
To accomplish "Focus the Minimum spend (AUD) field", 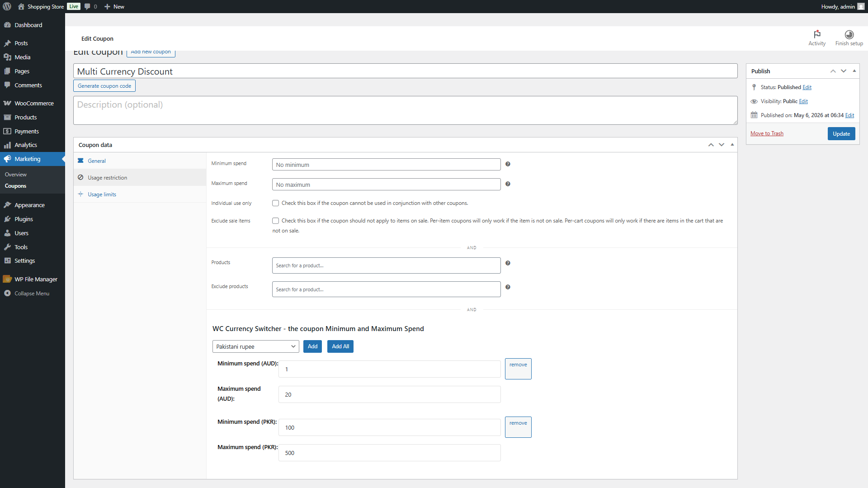I will pyautogui.click(x=390, y=369).
